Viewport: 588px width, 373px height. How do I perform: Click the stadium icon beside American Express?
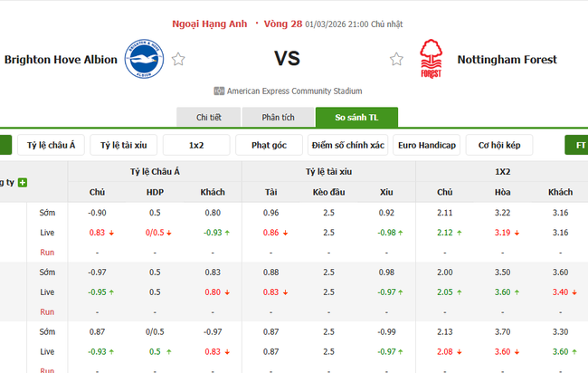[219, 91]
